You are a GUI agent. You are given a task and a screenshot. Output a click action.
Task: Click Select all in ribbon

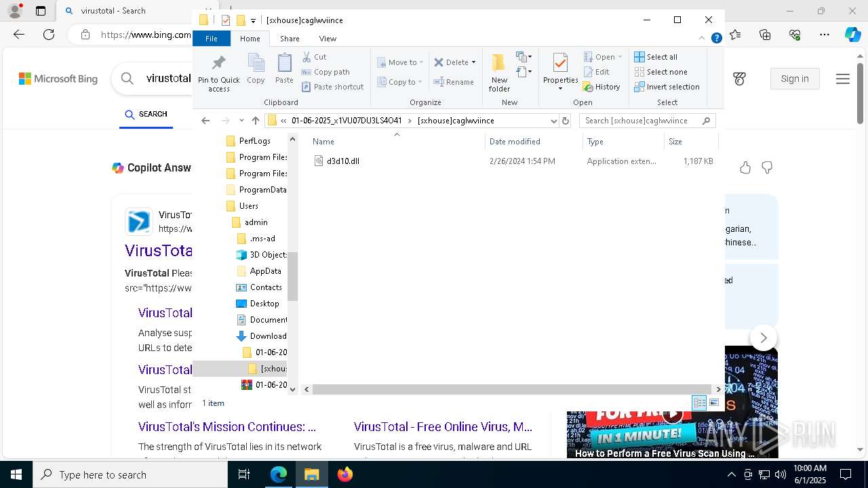pos(656,57)
